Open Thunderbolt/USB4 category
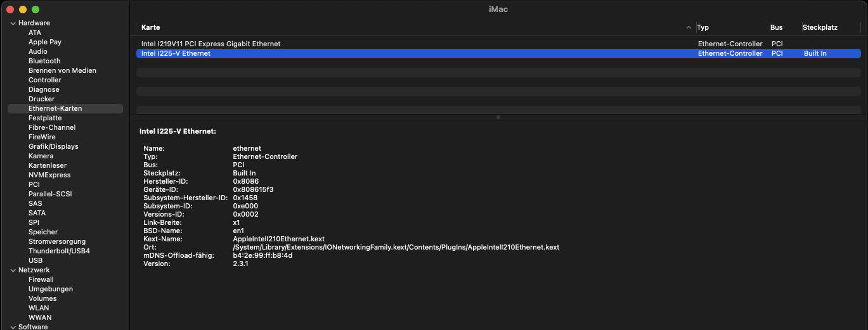The height and width of the screenshot is (330, 868). (59, 251)
